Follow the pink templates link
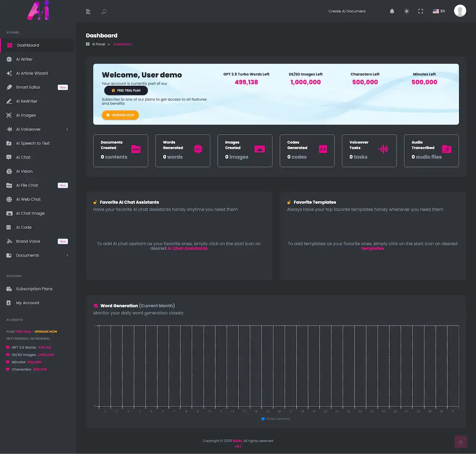The height and width of the screenshot is (454, 476). [373, 249]
